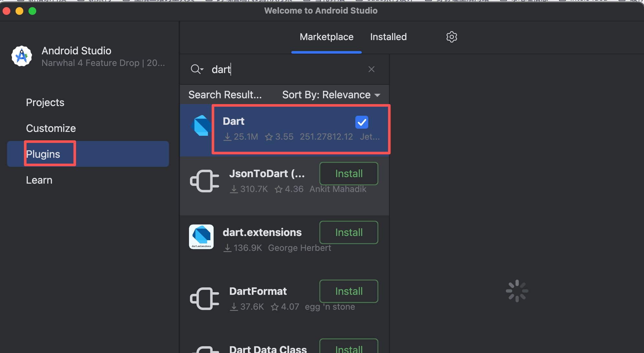644x353 pixels.
Task: Open the Projects section
Action: (x=45, y=102)
